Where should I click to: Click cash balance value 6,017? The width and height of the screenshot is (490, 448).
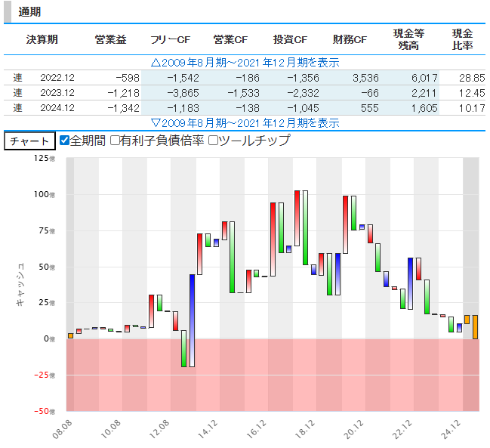coord(424,78)
